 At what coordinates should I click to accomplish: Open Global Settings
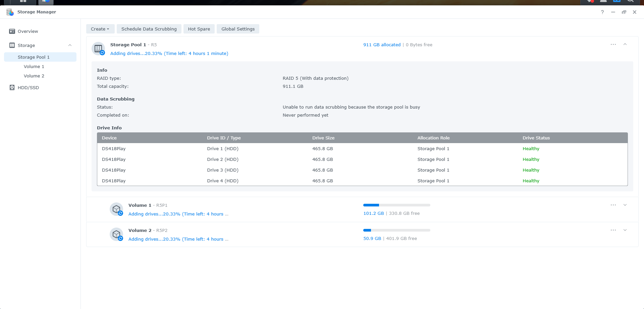coord(238,29)
